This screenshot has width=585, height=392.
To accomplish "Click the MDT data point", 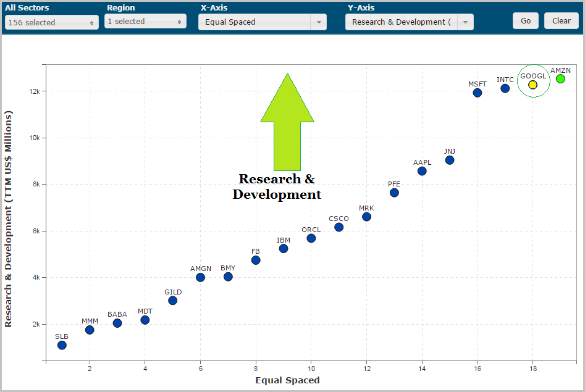I will (x=145, y=320).
